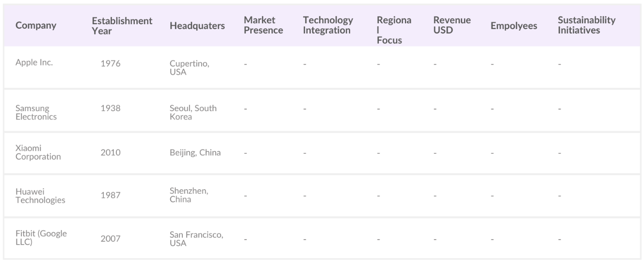The width and height of the screenshot is (644, 263).
Task: Click the Beijing, China headquarters cell
Action: click(x=195, y=152)
